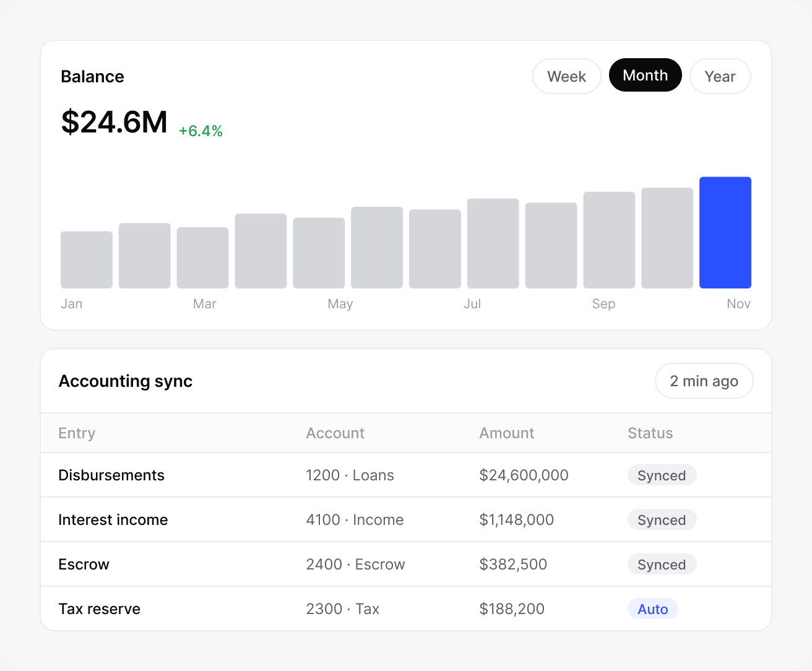The image size is (812, 671).
Task: Click the Jan axis label
Action: click(72, 304)
